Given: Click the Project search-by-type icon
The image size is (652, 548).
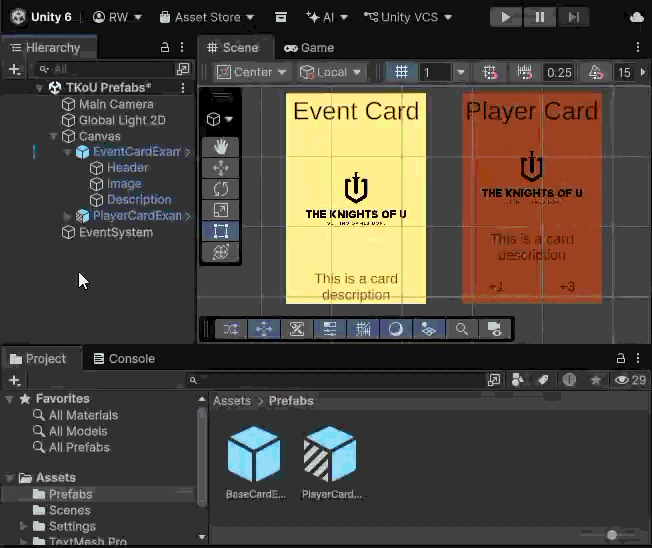Looking at the screenshot, I should coord(518,380).
